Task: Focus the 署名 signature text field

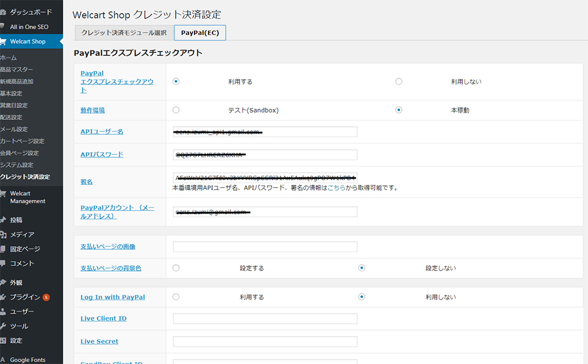Action: [265, 177]
